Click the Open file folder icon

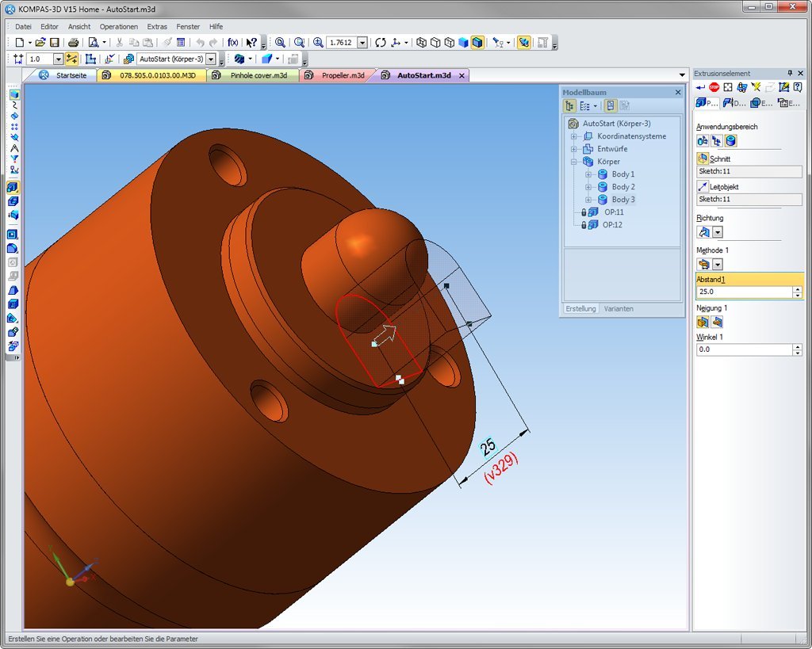click(x=40, y=43)
